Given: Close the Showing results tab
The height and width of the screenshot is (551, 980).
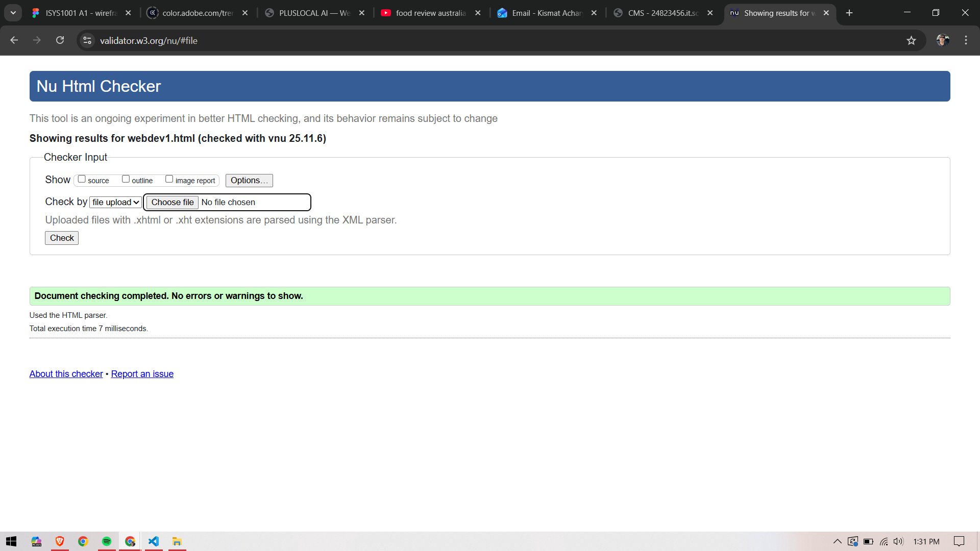Looking at the screenshot, I should click(826, 13).
